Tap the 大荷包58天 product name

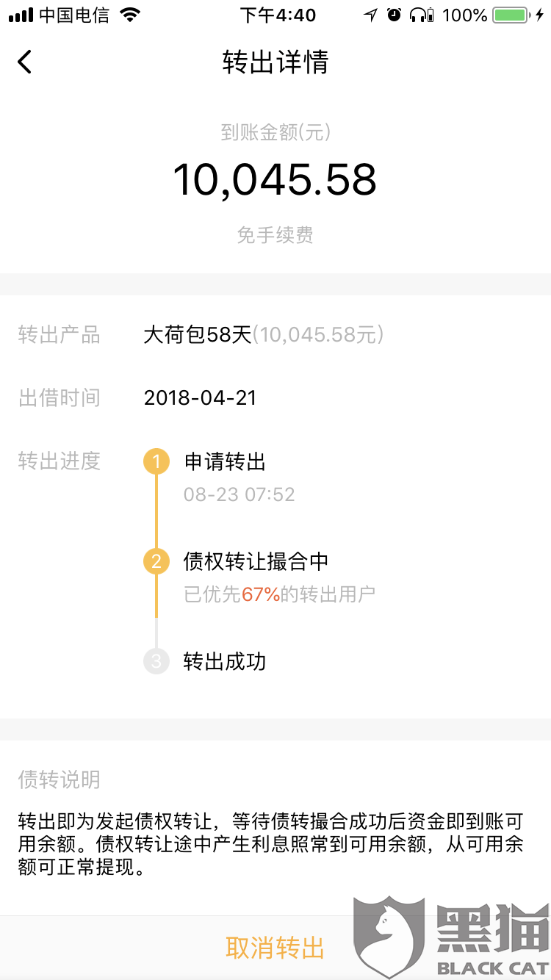coord(198,336)
